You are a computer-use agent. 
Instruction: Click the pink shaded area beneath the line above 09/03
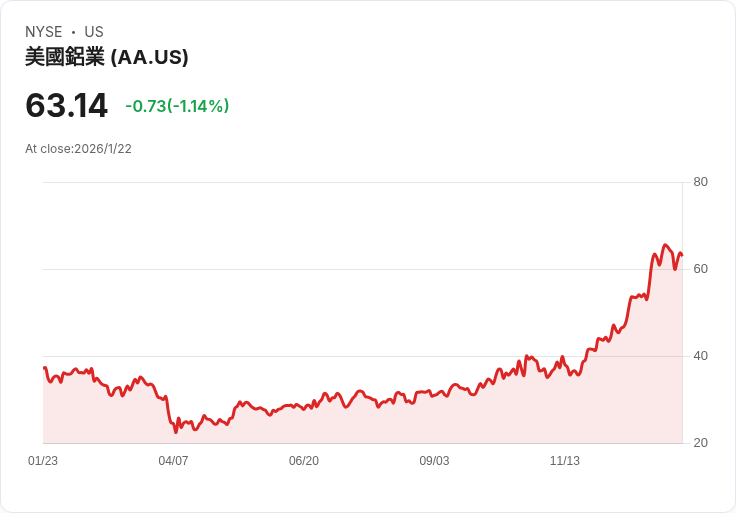coord(434,420)
